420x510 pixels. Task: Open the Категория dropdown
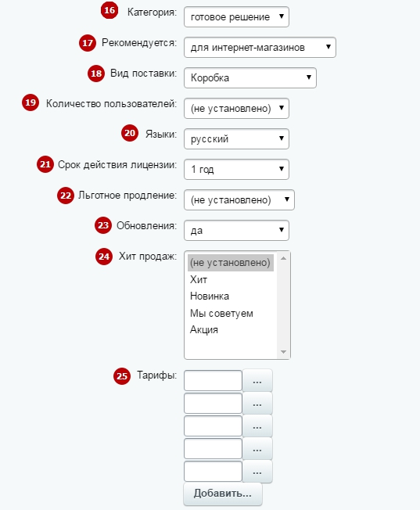(x=236, y=16)
